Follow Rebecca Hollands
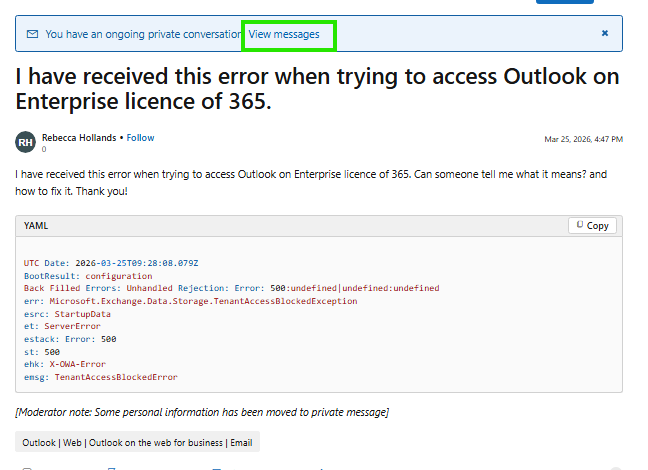648x470 pixels. 140,138
